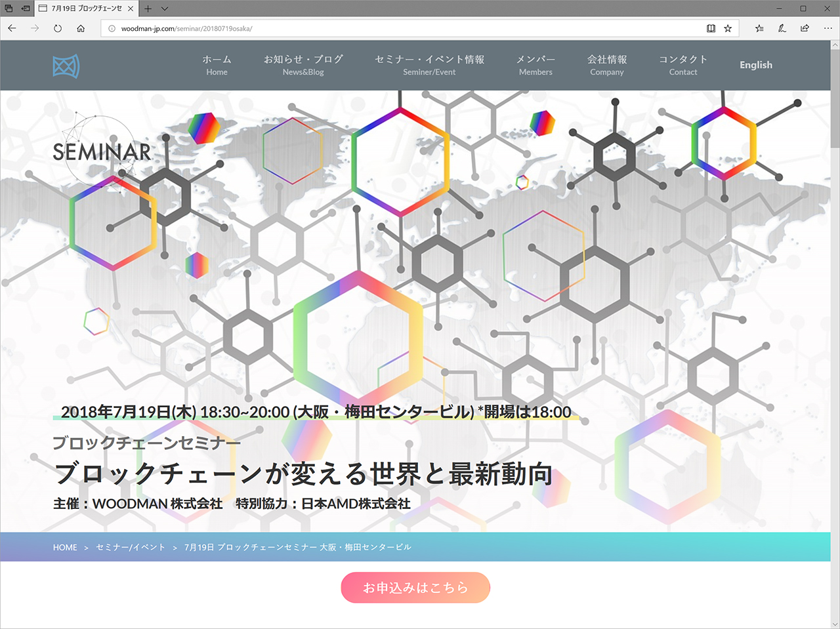Open reading view for this page
Viewport: 840px width, 629px height.
click(710, 28)
